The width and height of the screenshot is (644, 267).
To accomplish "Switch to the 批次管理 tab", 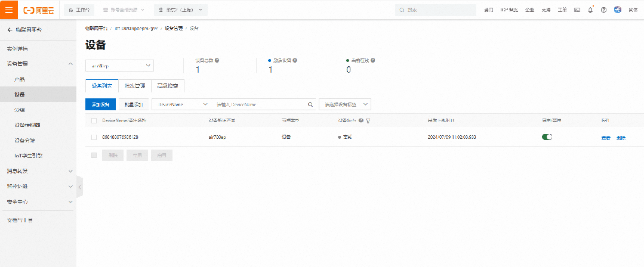I will click(x=135, y=86).
